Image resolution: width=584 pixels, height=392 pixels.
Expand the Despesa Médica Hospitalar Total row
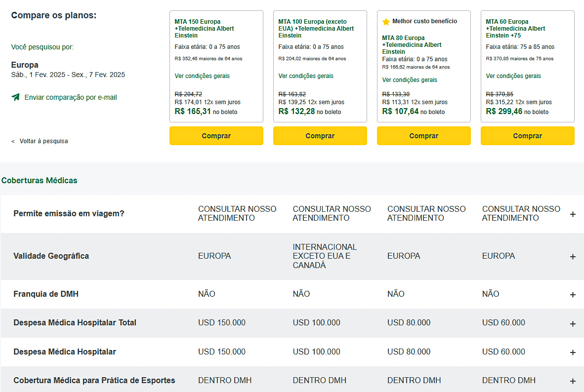(573, 323)
